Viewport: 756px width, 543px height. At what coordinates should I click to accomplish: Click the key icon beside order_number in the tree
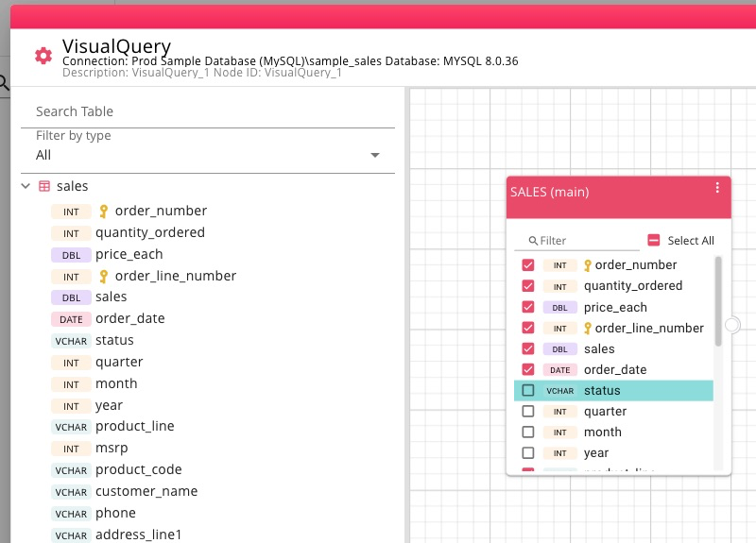(x=103, y=211)
